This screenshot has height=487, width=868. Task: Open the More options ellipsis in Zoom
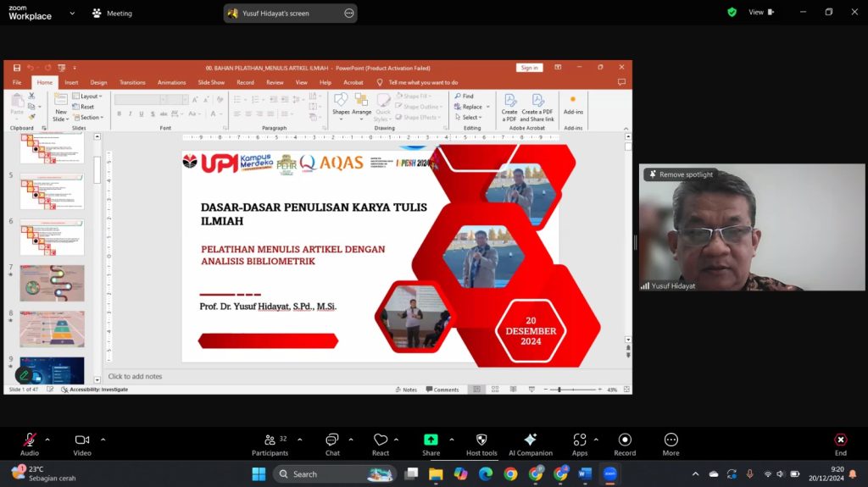(670, 440)
